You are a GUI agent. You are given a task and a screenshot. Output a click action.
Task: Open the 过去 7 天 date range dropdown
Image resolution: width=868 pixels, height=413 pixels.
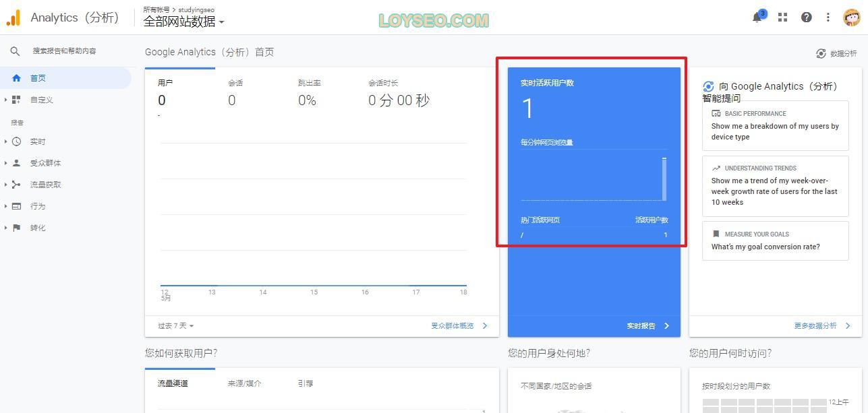pos(176,326)
